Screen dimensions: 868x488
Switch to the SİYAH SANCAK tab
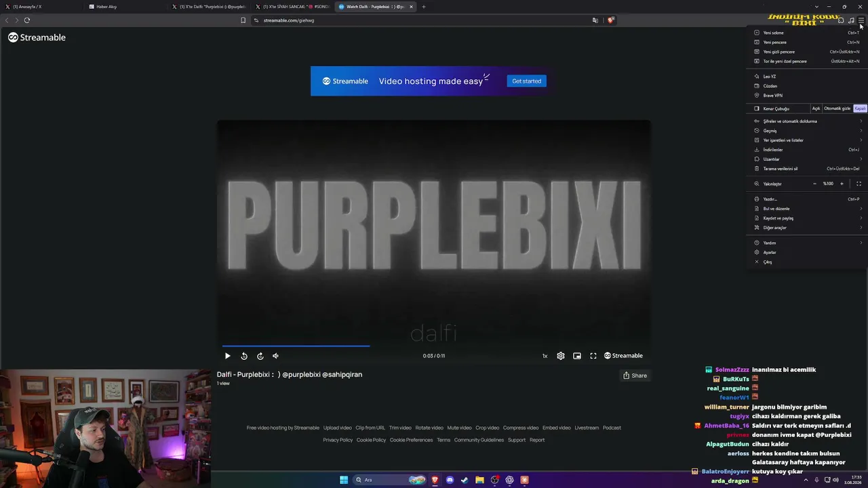pos(293,7)
